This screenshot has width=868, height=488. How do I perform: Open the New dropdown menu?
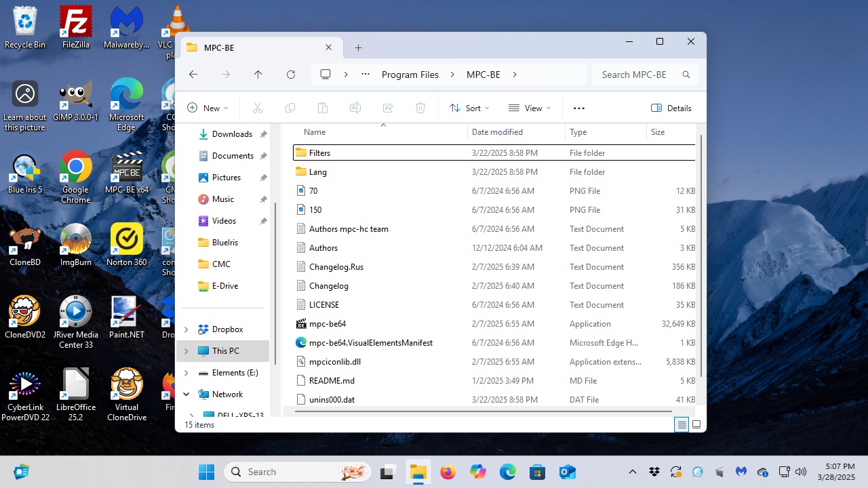208,108
